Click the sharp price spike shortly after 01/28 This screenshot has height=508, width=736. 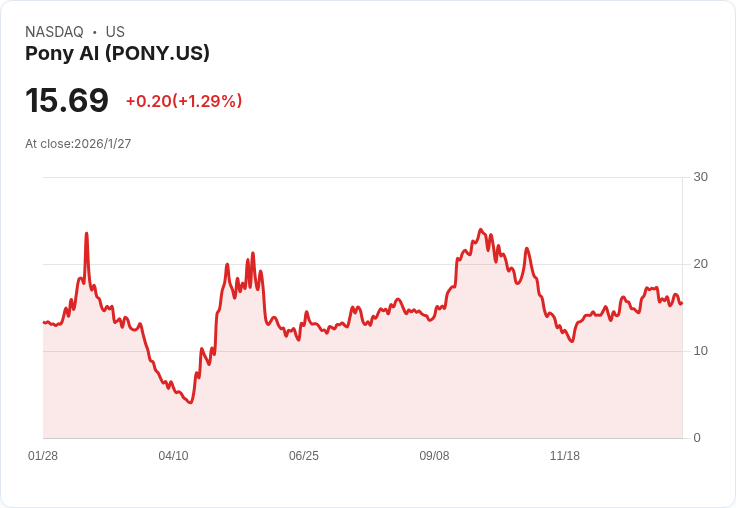tap(87, 234)
